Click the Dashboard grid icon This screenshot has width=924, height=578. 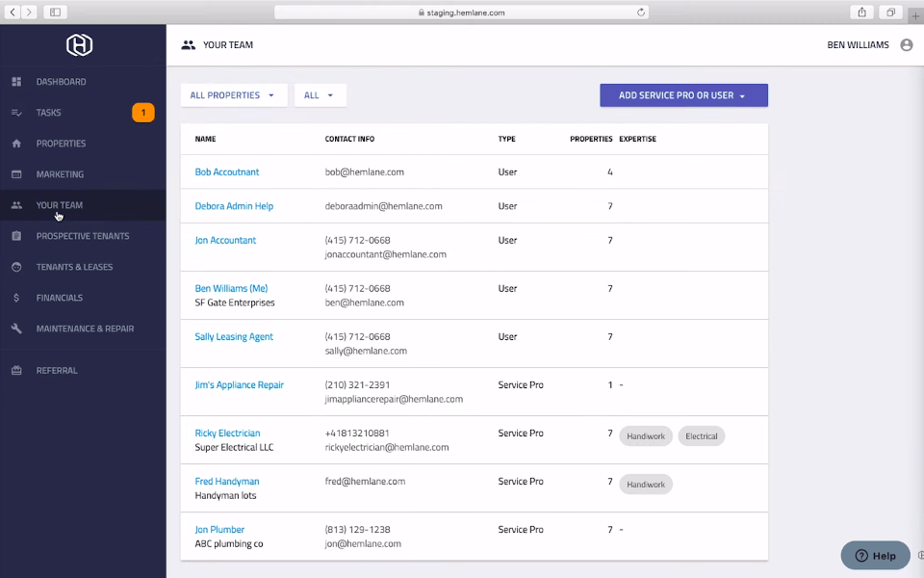pos(16,81)
